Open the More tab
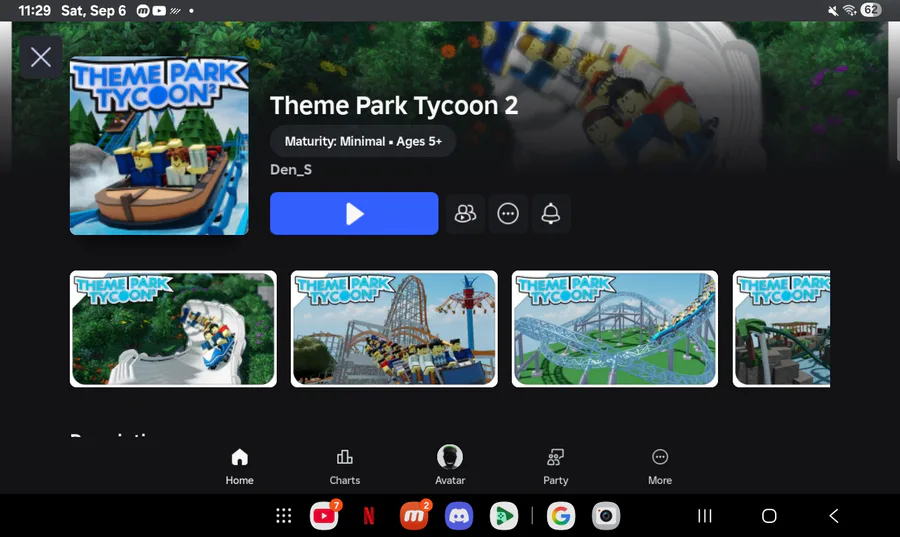Viewport: 900px width, 537px height. (660, 466)
